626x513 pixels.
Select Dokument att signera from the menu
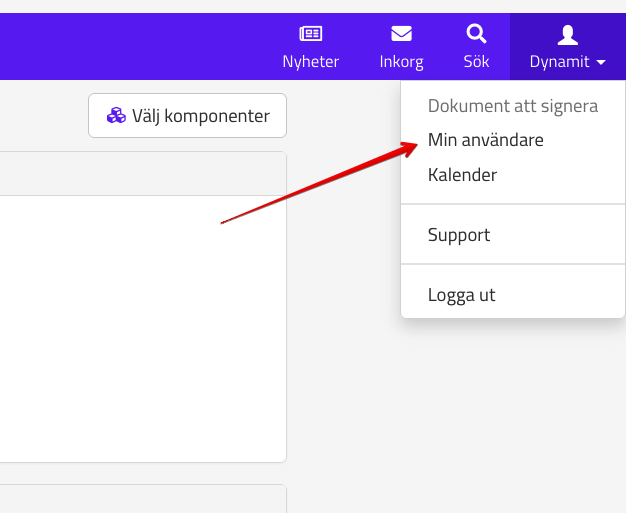click(512, 106)
